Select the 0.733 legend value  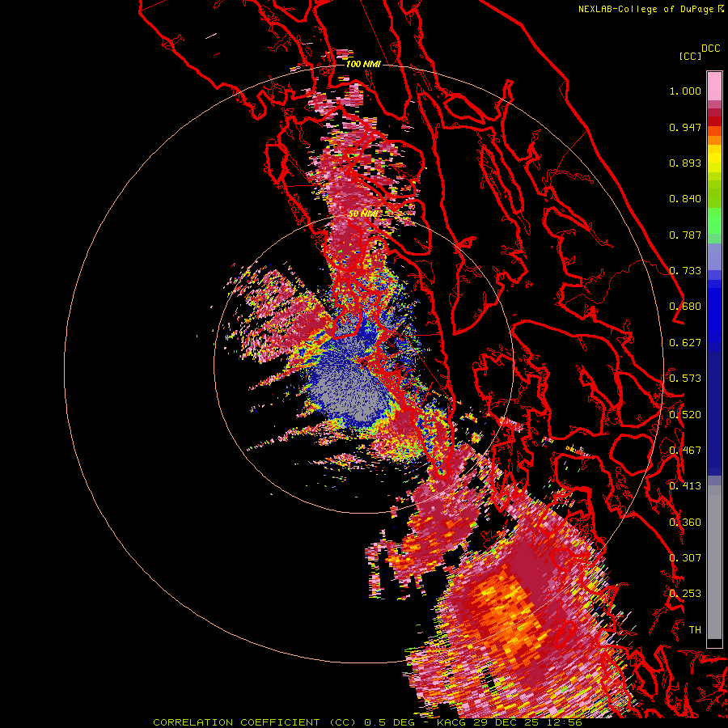click(685, 271)
